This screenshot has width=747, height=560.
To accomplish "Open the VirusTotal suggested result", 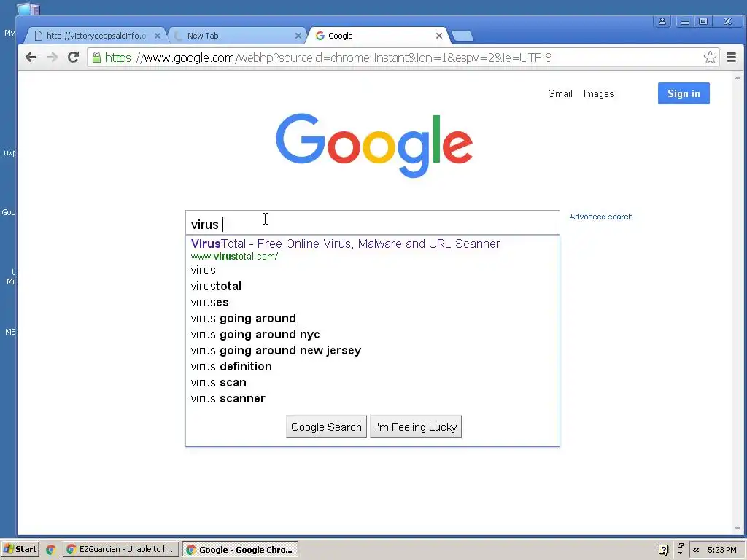I will click(345, 244).
